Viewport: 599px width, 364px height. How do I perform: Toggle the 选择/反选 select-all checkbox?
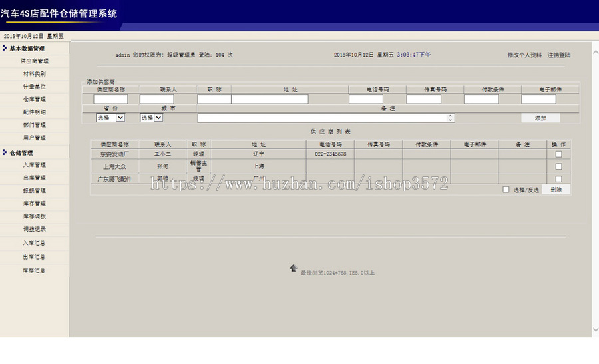[506, 190]
